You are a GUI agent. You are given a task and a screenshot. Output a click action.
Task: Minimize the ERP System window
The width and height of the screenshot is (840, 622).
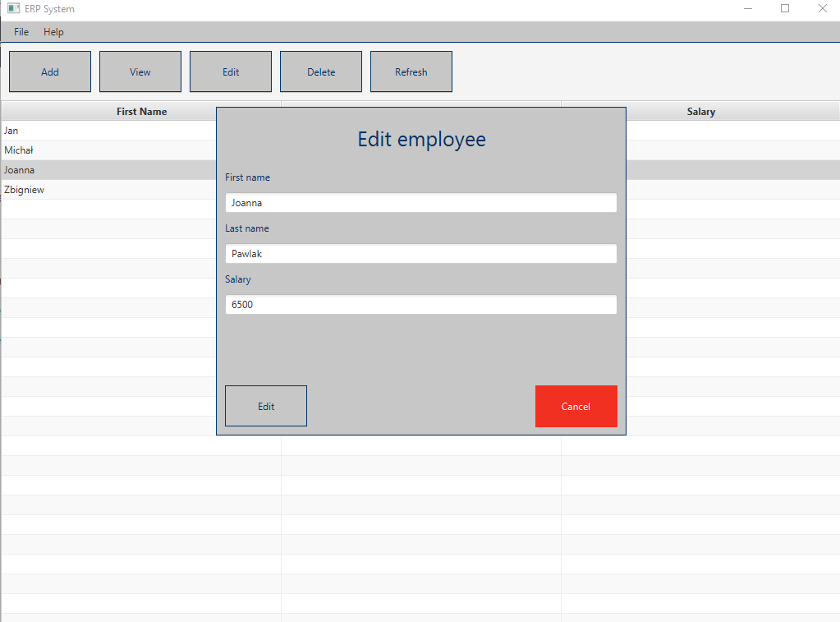coord(747,8)
